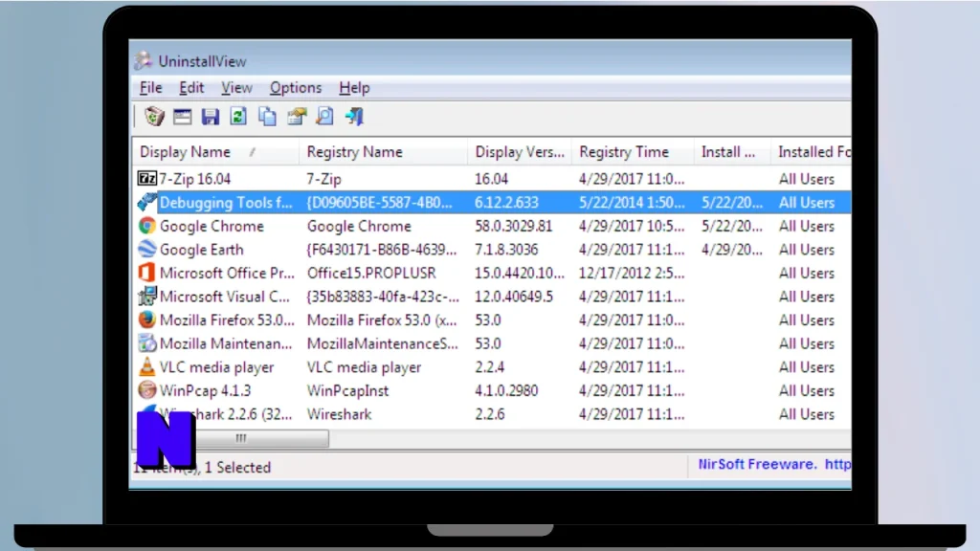The height and width of the screenshot is (551, 980).
Task: Select the Mozilla Maintenan... entry
Action: pos(226,343)
